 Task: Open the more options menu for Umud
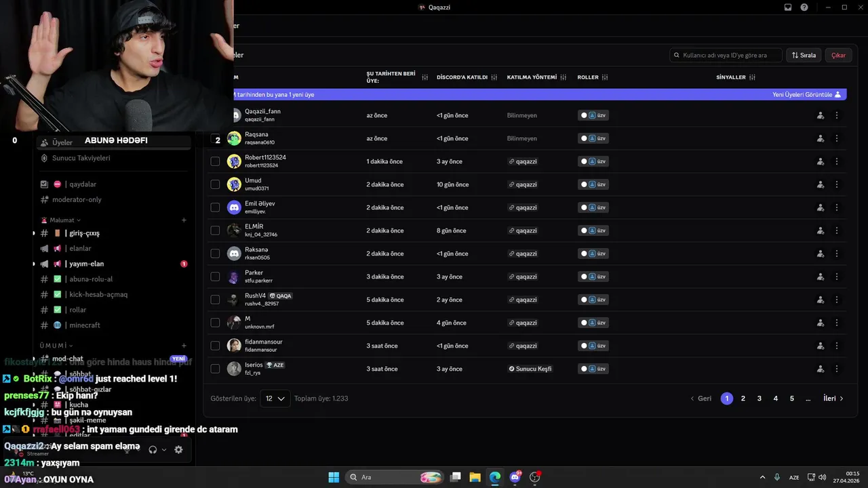click(x=836, y=184)
